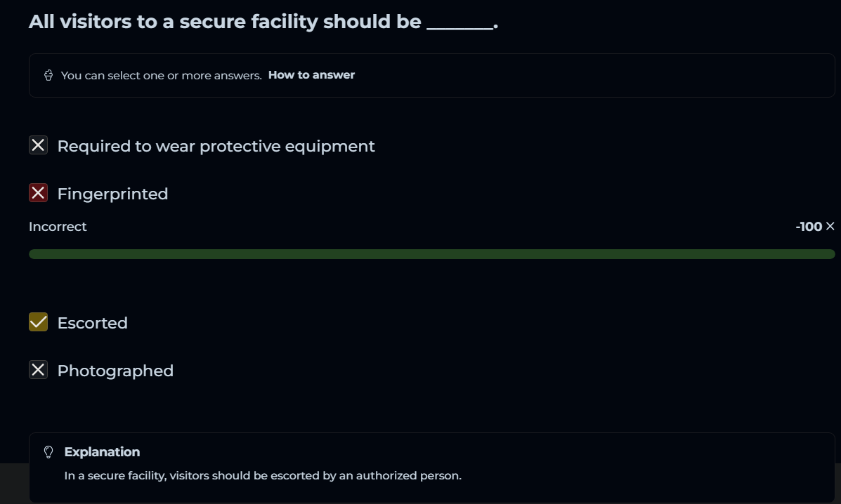Click the "Incorrect" feedback label
Screen dimensions: 841x504
pyautogui.click(x=58, y=227)
